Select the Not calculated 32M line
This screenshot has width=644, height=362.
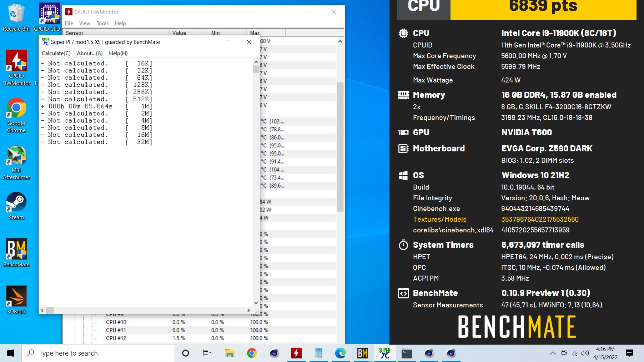pos(96,142)
